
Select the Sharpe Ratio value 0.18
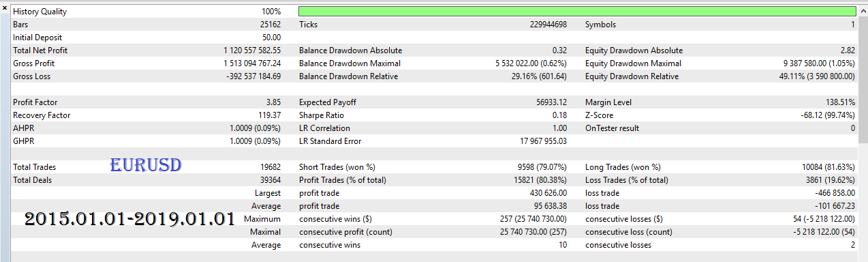pyautogui.click(x=559, y=115)
